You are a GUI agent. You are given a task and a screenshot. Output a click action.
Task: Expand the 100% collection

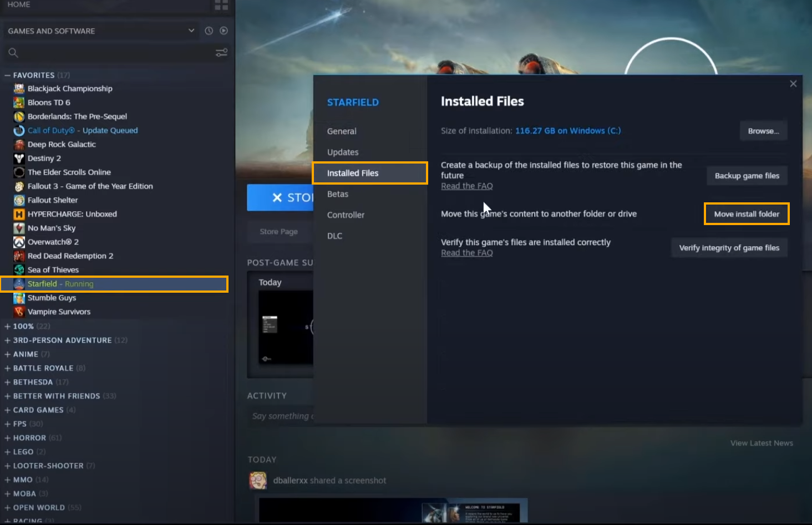[x=7, y=327]
